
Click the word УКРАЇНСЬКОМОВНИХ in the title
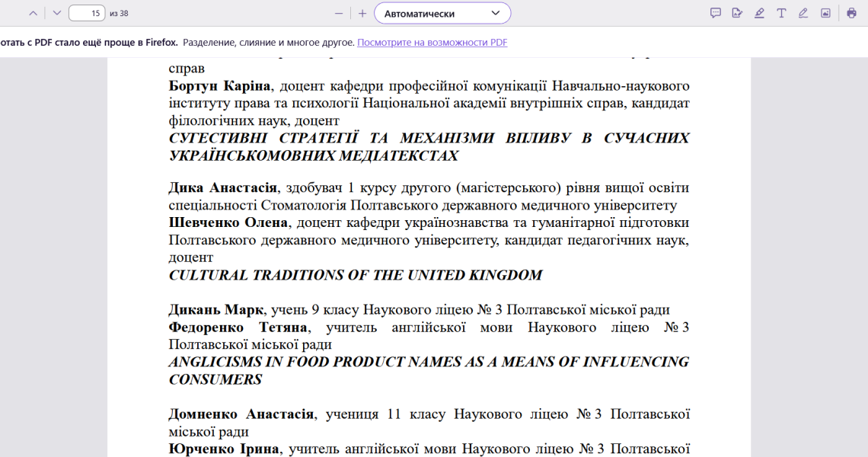pos(251,155)
